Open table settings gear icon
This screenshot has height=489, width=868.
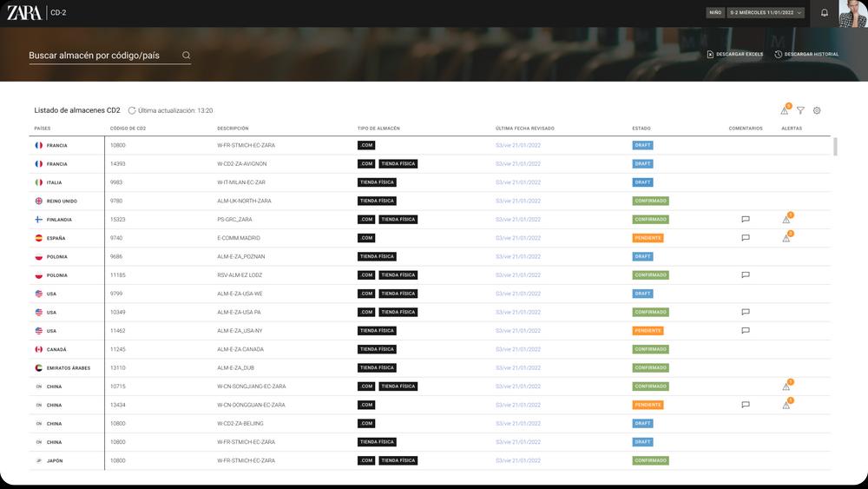pyautogui.click(x=817, y=110)
